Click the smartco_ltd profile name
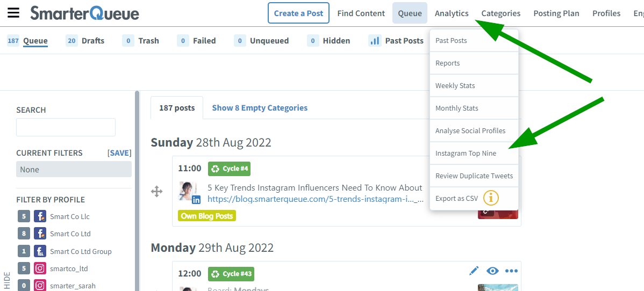 click(x=69, y=269)
